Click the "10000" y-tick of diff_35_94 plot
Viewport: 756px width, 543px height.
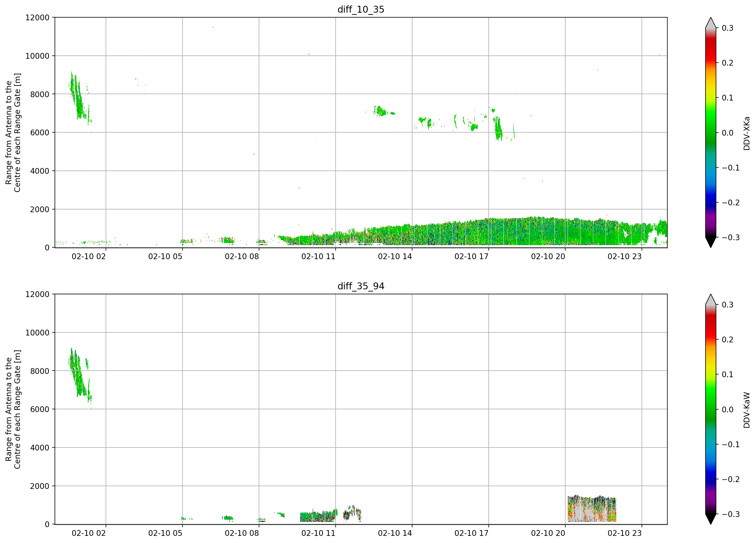(x=37, y=333)
